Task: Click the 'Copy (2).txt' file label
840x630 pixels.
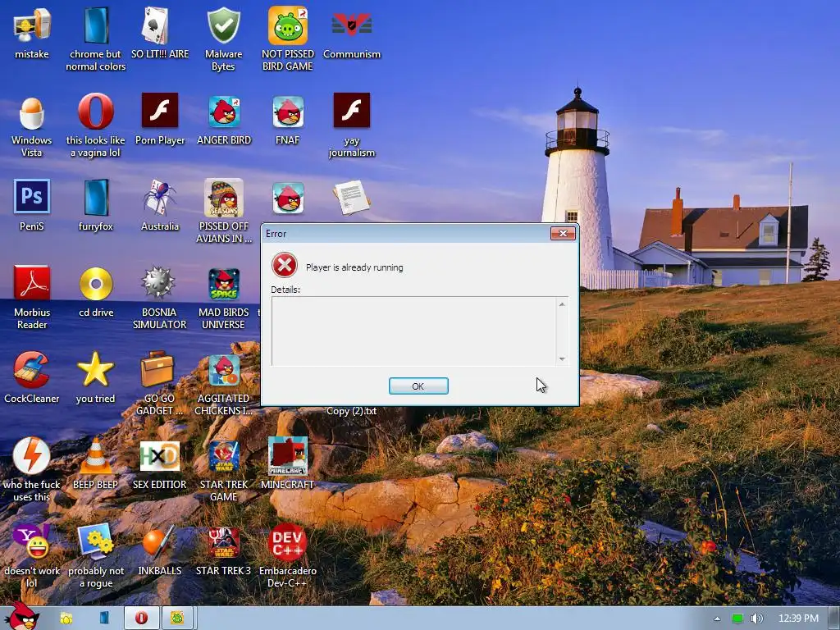Action: click(x=351, y=411)
